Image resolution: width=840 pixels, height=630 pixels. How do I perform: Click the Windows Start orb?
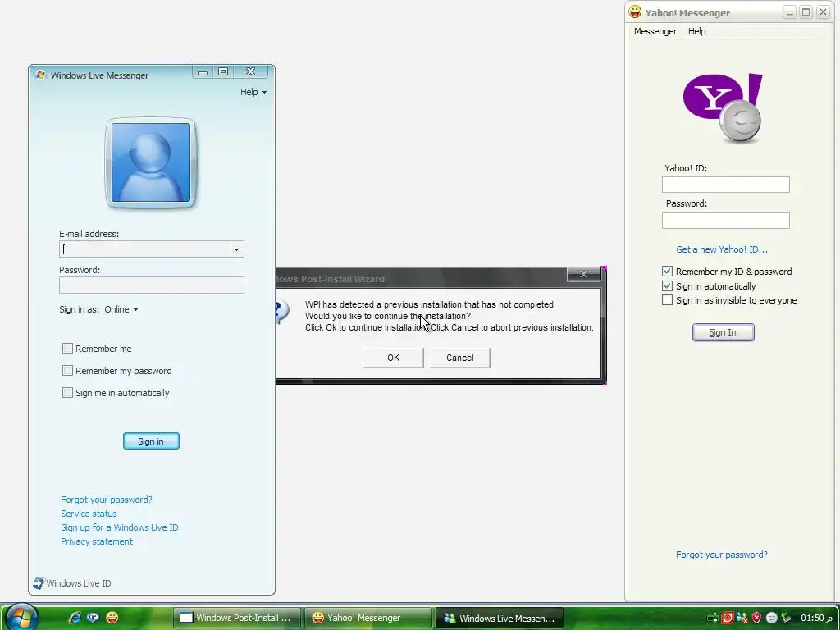pyautogui.click(x=21, y=617)
